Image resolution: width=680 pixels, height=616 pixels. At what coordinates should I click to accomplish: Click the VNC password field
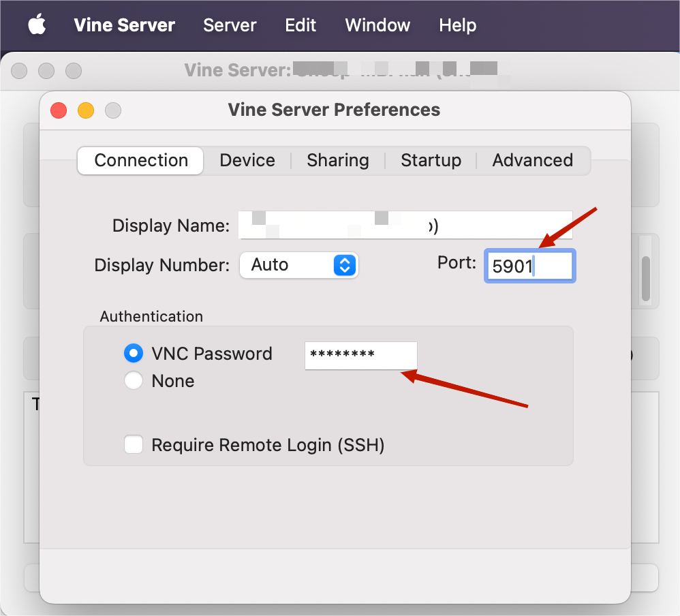click(x=360, y=355)
